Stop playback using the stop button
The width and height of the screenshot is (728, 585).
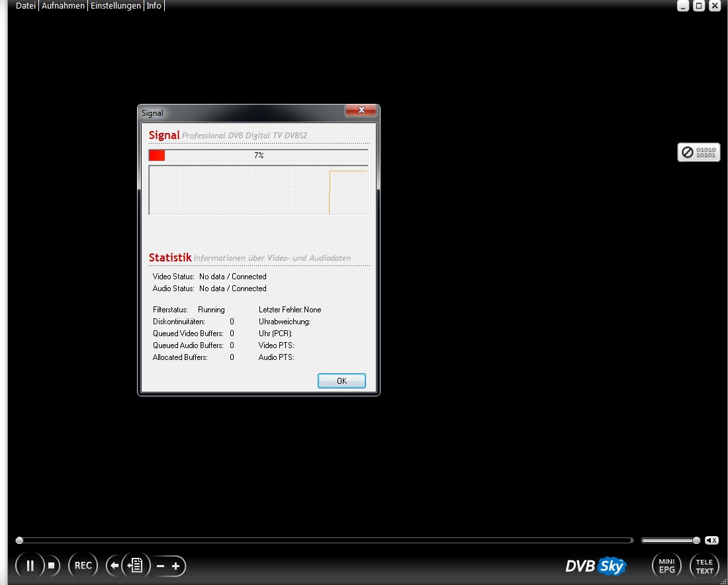[52, 566]
